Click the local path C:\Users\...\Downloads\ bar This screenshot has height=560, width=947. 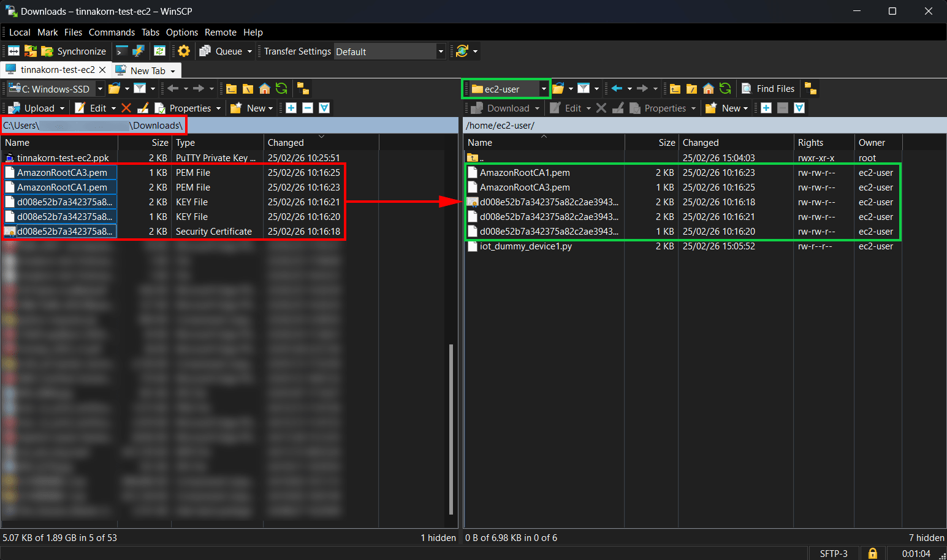pos(229,126)
